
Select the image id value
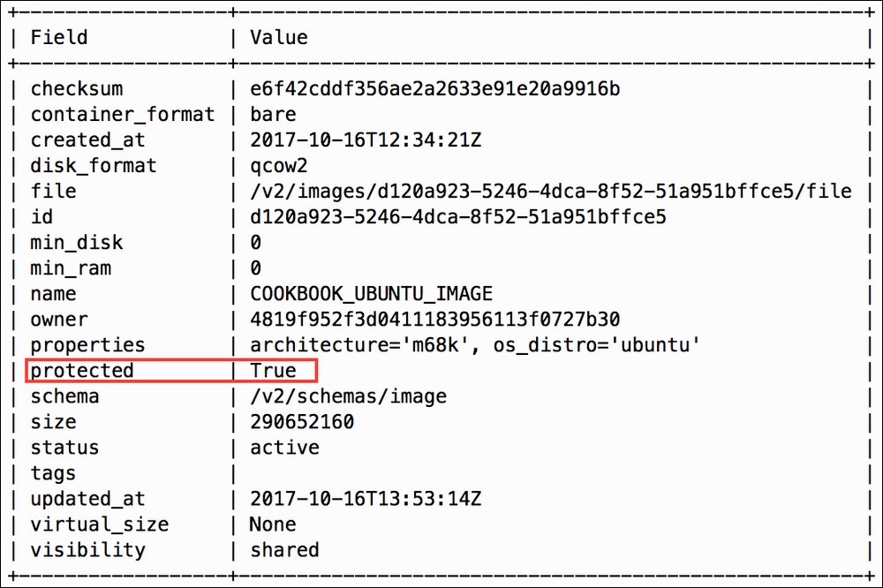tap(457, 217)
